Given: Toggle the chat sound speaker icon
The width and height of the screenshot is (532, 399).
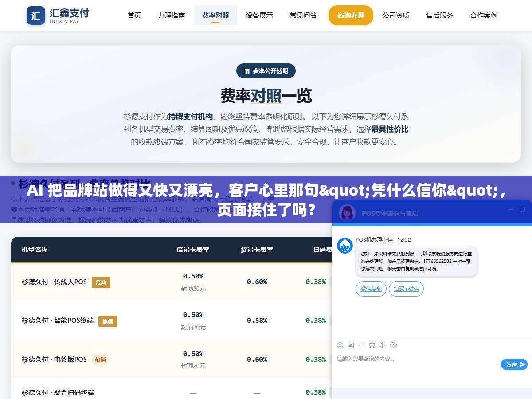Looking at the screenshot, I should (382, 345).
